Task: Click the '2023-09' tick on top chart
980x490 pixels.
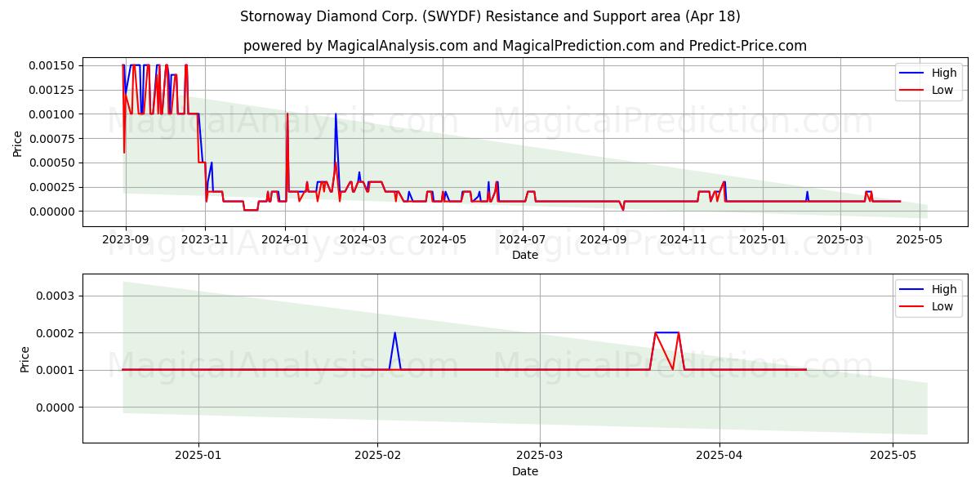Action: [125, 239]
